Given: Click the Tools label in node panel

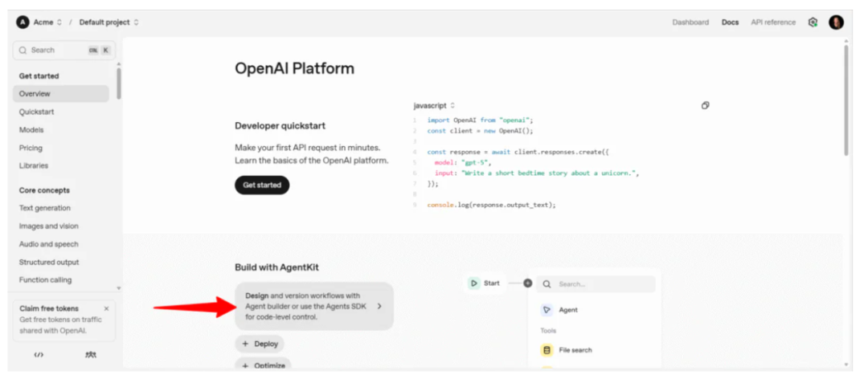Looking at the screenshot, I should [x=548, y=331].
